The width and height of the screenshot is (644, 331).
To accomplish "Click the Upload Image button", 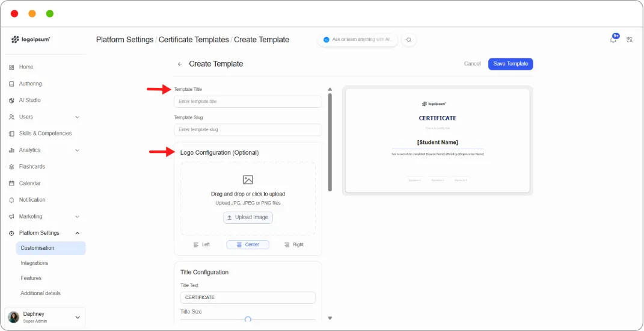I will (248, 217).
